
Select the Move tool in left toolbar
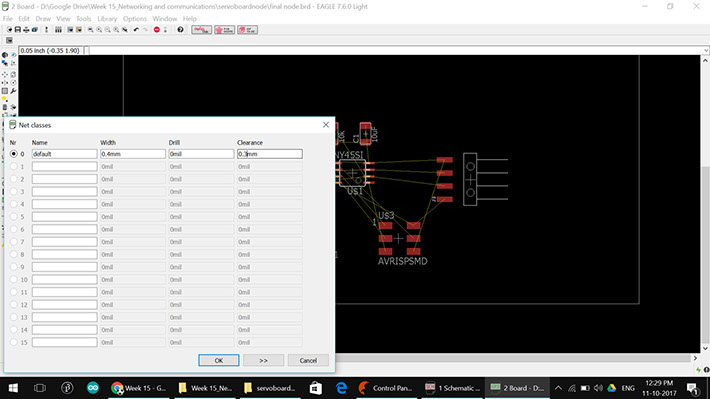point(5,74)
